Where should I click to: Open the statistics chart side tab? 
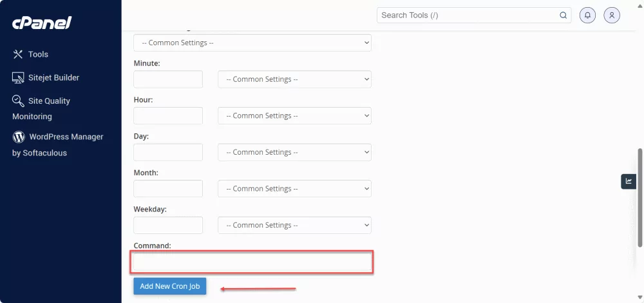[629, 181]
